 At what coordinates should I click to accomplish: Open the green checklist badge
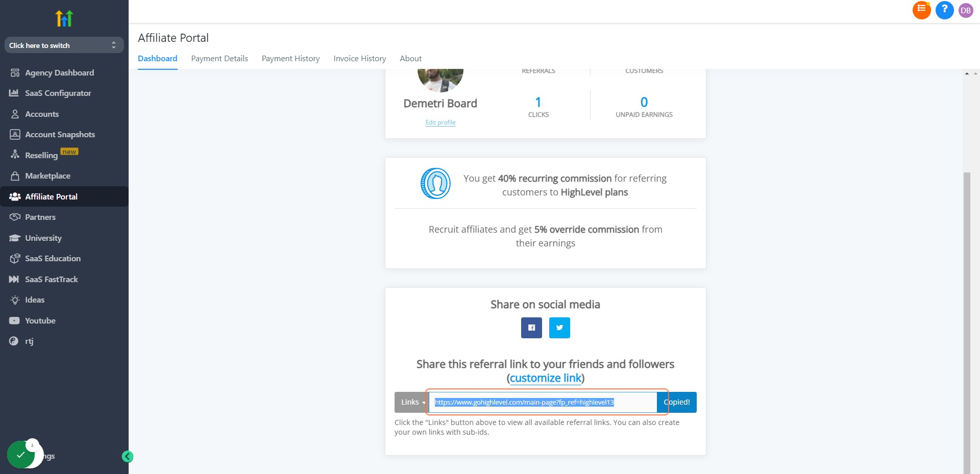[21, 454]
